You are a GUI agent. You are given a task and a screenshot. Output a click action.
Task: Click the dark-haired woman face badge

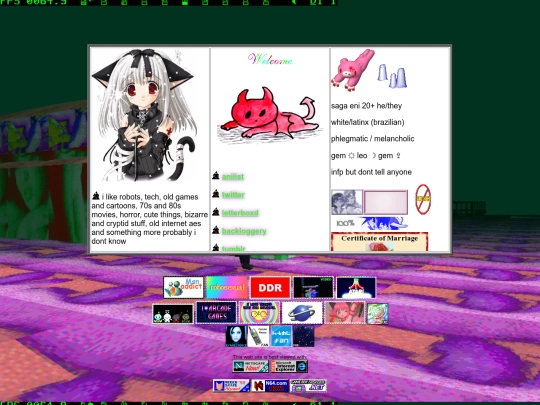click(x=236, y=336)
